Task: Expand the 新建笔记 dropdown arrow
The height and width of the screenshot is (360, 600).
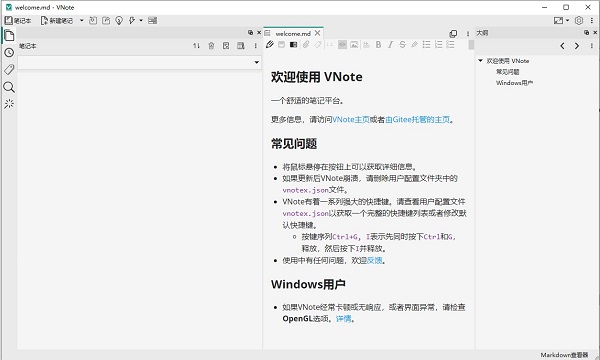Action: (x=82, y=21)
